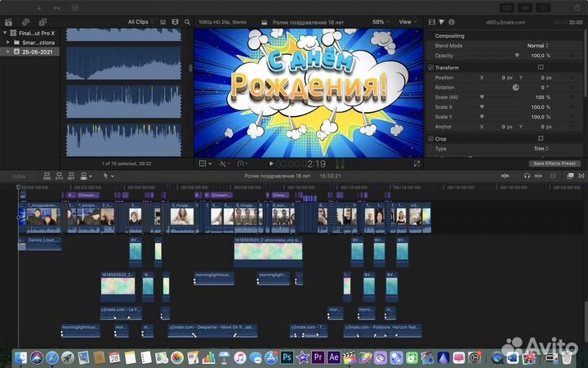Launch Premiere Pro from the Dock
Screen dimensions: 588x368
coord(318,357)
